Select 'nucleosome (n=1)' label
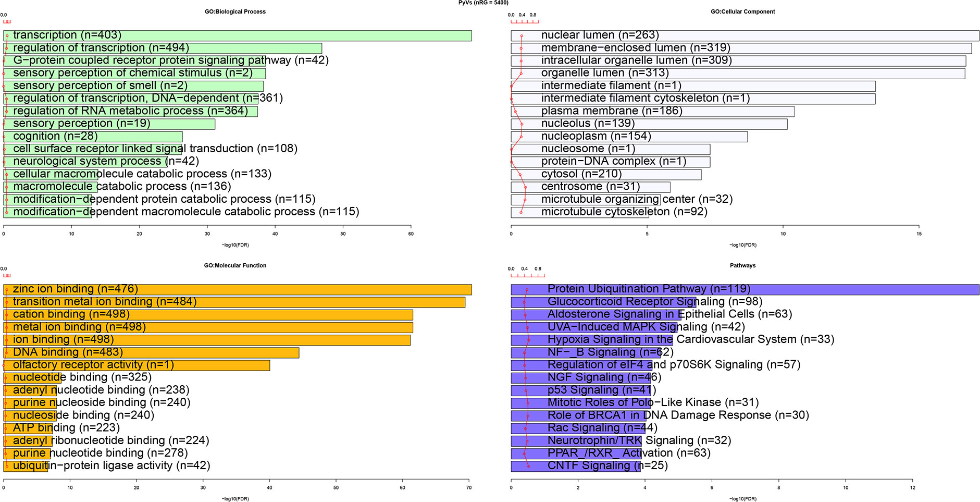Image resolution: width=980 pixels, height=502 pixels. point(588,149)
